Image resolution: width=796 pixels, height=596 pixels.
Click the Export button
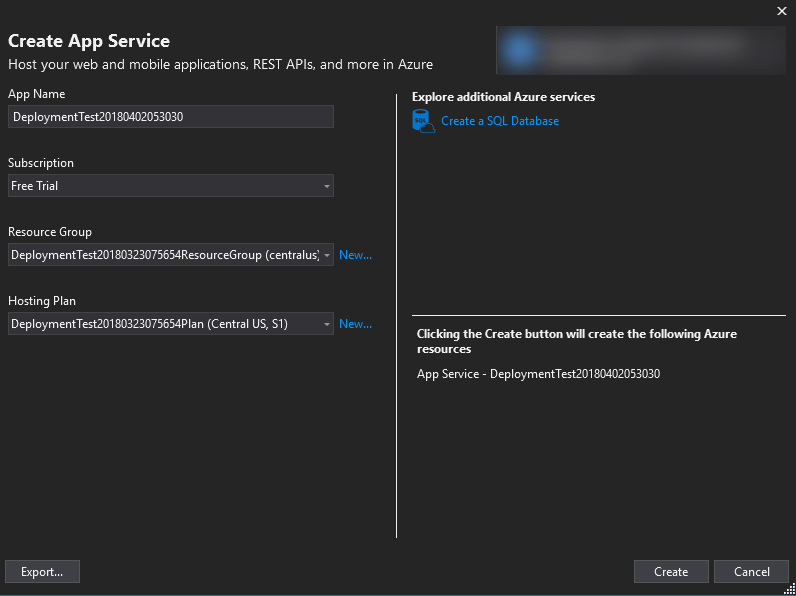point(42,572)
